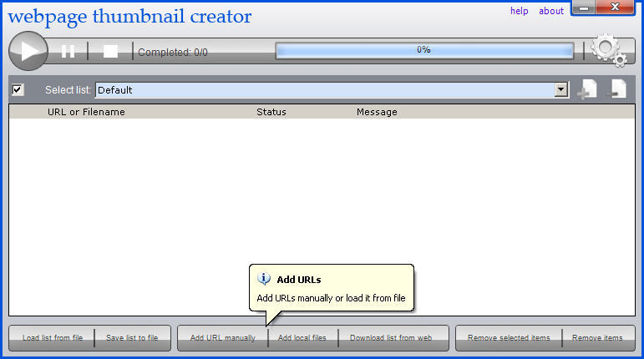
Task: Click Load list from file button
Action: pos(52,338)
